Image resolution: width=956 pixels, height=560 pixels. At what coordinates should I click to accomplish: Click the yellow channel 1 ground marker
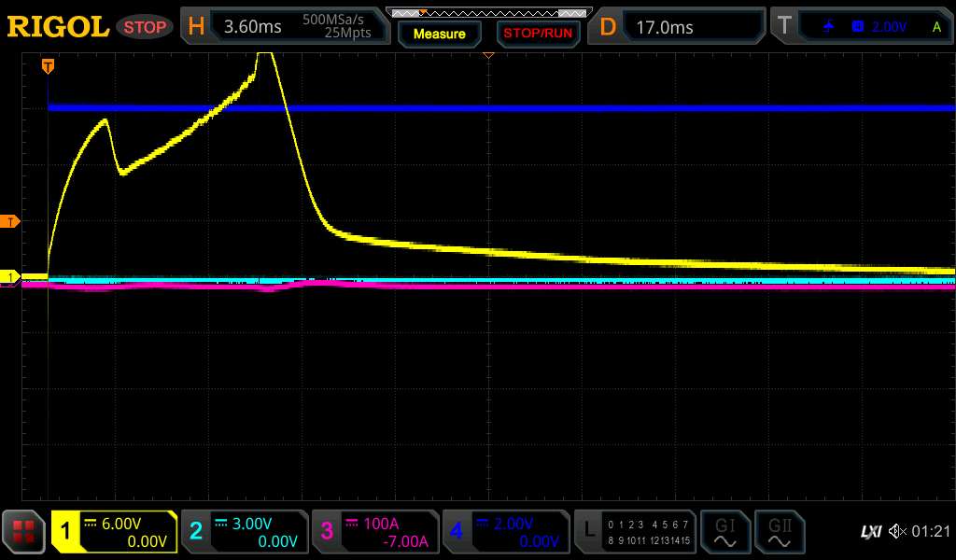coord(10,277)
